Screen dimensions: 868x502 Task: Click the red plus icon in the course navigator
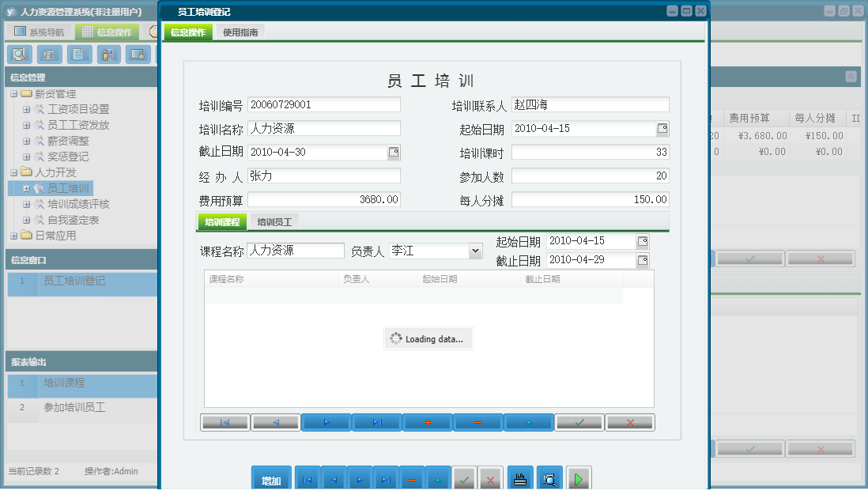(x=427, y=422)
